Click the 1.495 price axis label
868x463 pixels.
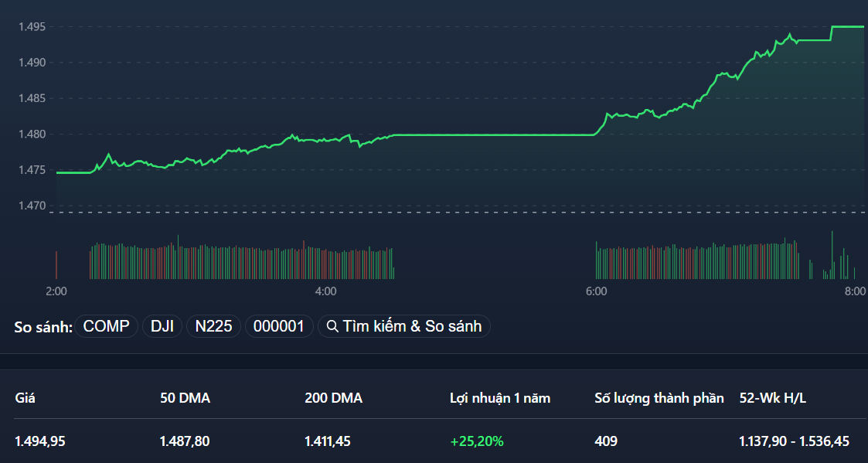[x=32, y=27]
